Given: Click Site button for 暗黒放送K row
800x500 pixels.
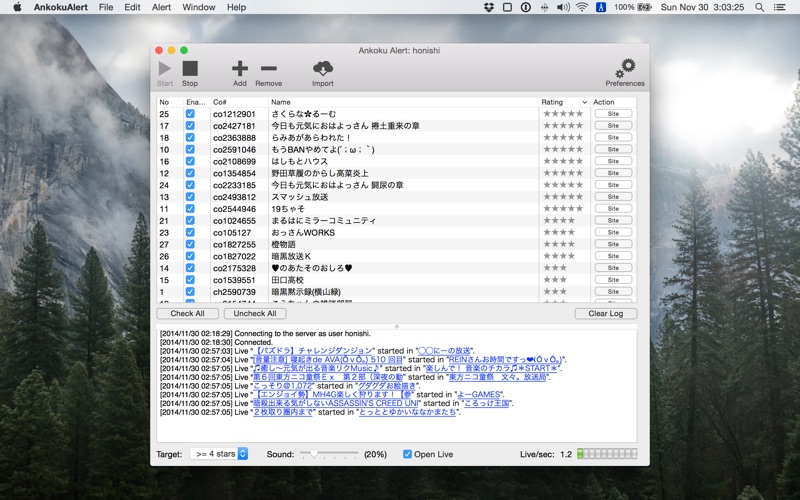Looking at the screenshot, I should point(613,256).
